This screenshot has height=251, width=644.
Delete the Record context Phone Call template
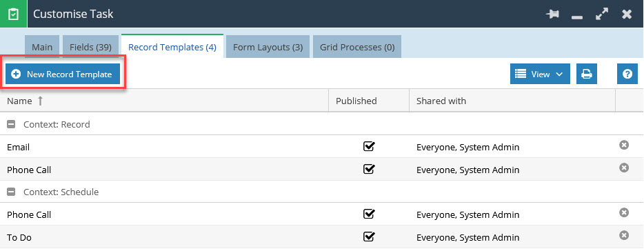click(x=624, y=168)
